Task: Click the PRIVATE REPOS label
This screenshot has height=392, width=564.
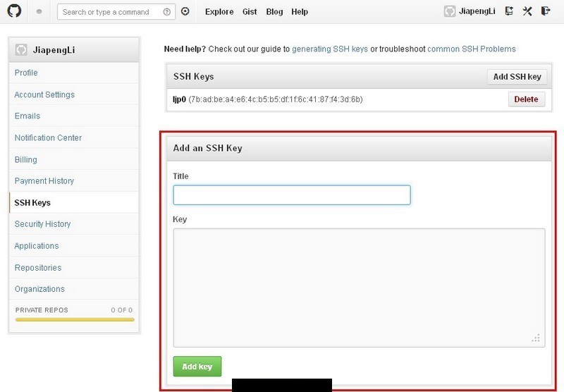Action: [42, 310]
